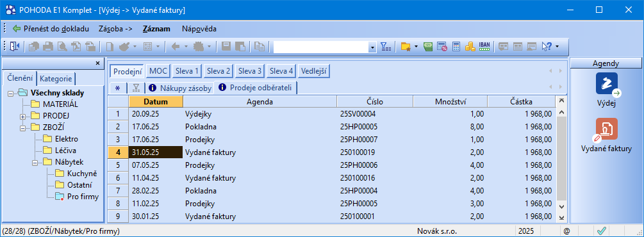The width and height of the screenshot is (644, 237).
Task: Click the QR code toolbar icon
Action: click(148, 47)
